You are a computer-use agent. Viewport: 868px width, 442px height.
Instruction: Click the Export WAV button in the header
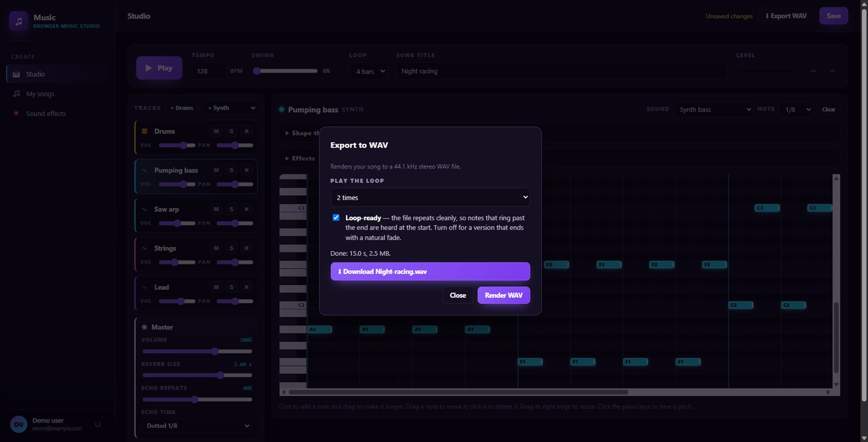click(x=786, y=16)
